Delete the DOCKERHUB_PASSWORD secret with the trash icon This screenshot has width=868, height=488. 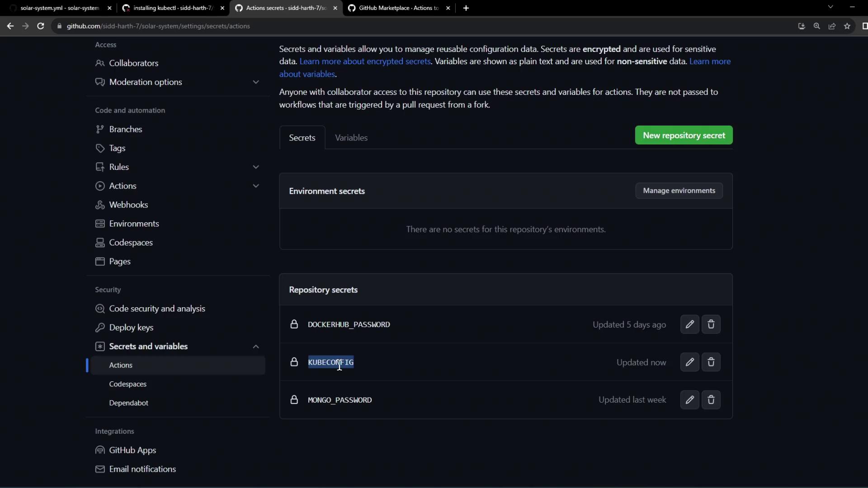tap(711, 324)
